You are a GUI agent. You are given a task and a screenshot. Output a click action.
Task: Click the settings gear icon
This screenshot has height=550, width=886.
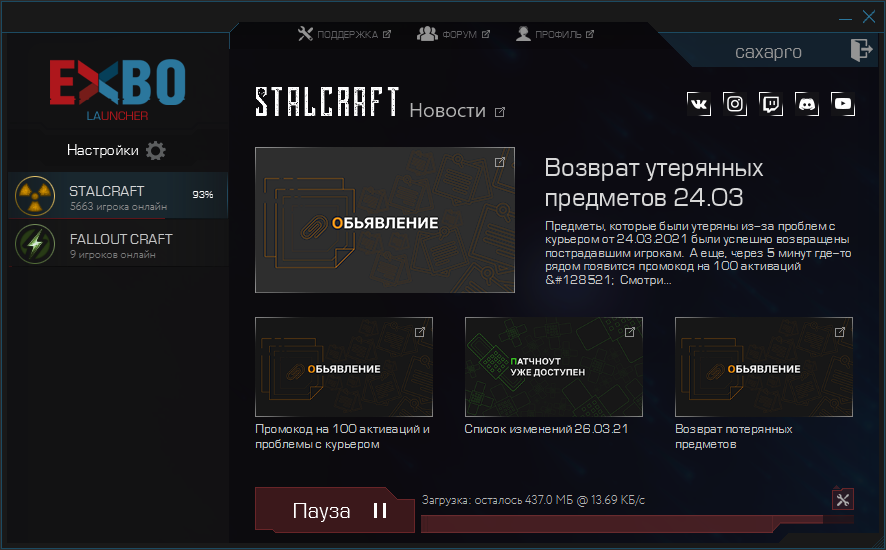click(156, 150)
